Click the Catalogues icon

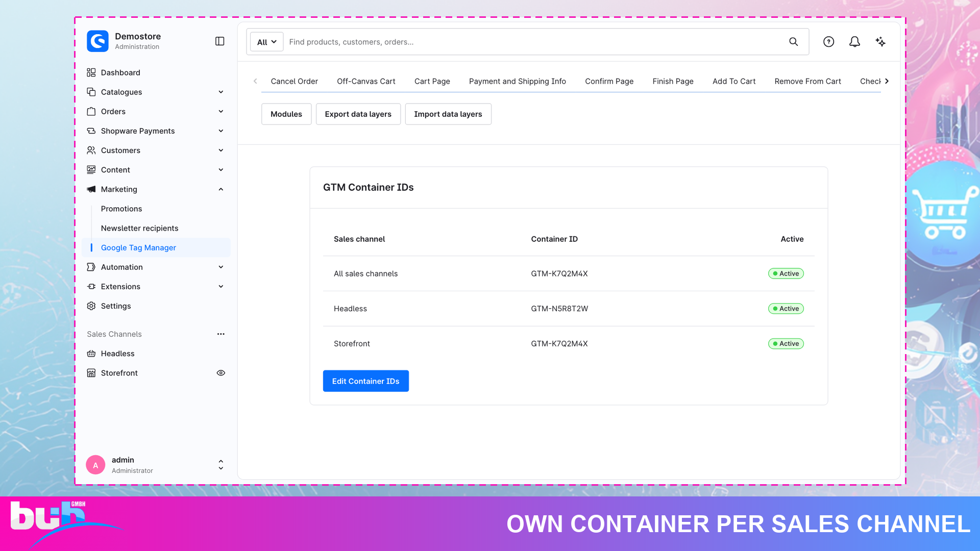point(91,92)
